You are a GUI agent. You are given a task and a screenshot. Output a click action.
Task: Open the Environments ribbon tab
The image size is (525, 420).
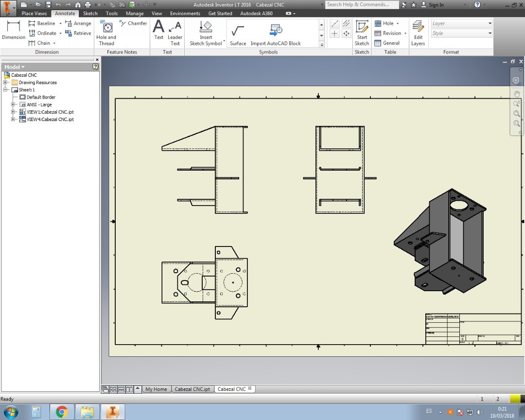pyautogui.click(x=185, y=14)
